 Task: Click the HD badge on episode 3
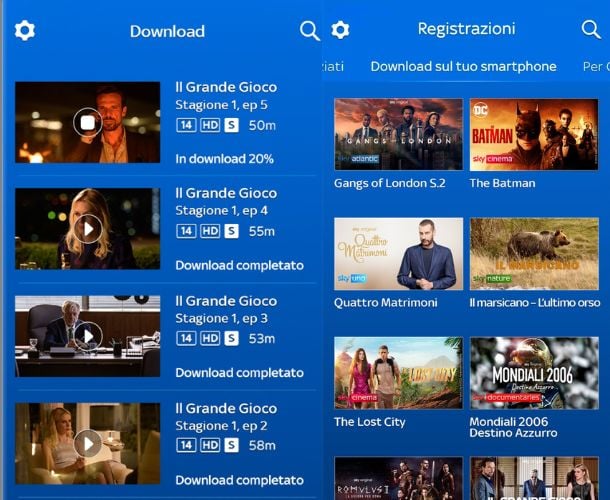210,339
